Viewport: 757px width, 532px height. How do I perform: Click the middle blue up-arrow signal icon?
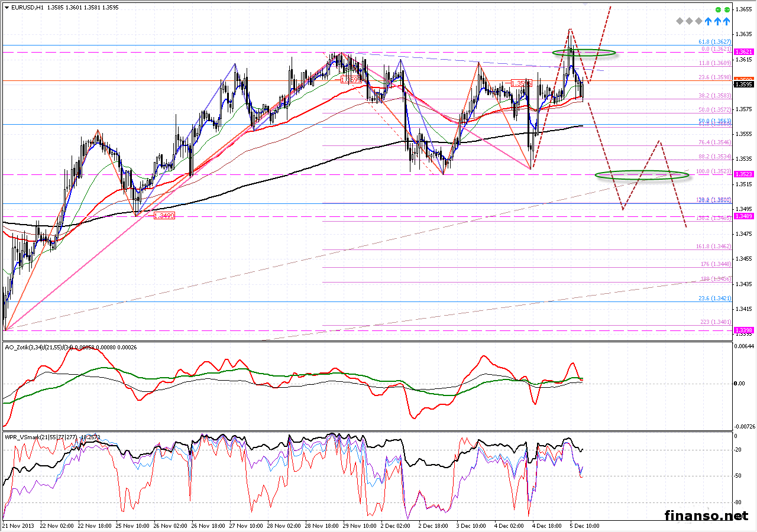(x=717, y=21)
